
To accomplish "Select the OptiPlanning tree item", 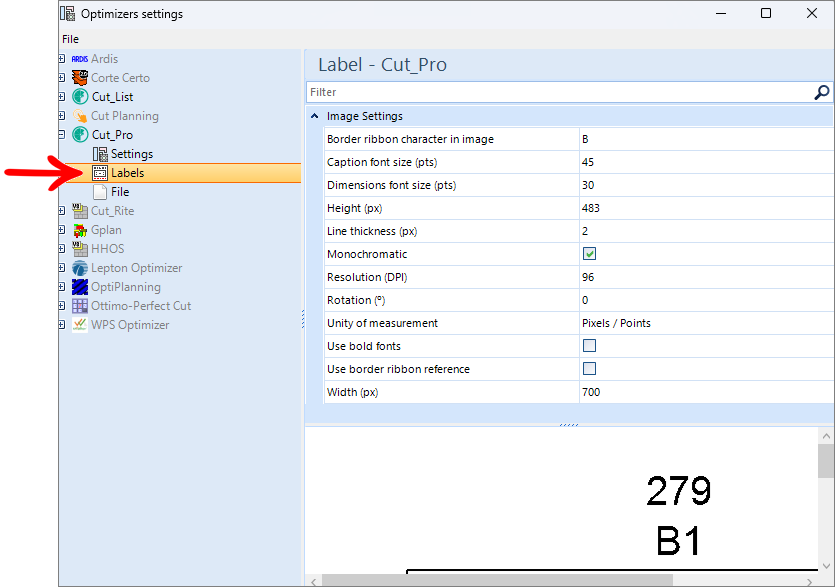I will coord(126,287).
